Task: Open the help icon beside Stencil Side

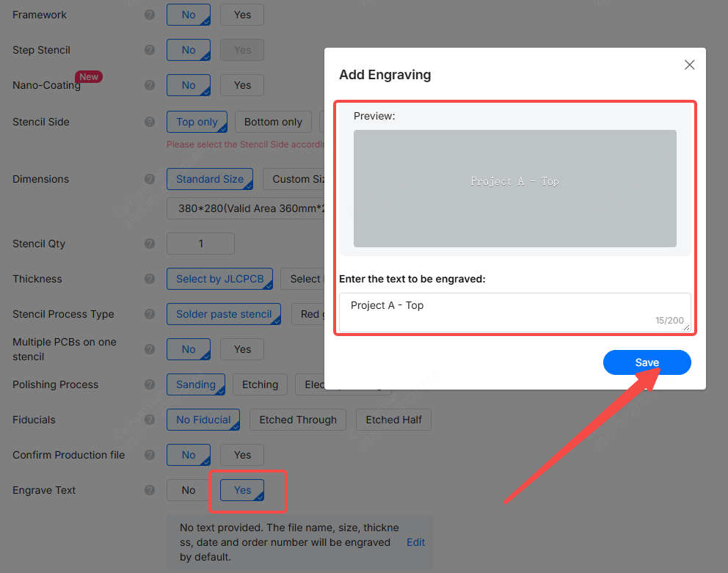Action: point(150,122)
